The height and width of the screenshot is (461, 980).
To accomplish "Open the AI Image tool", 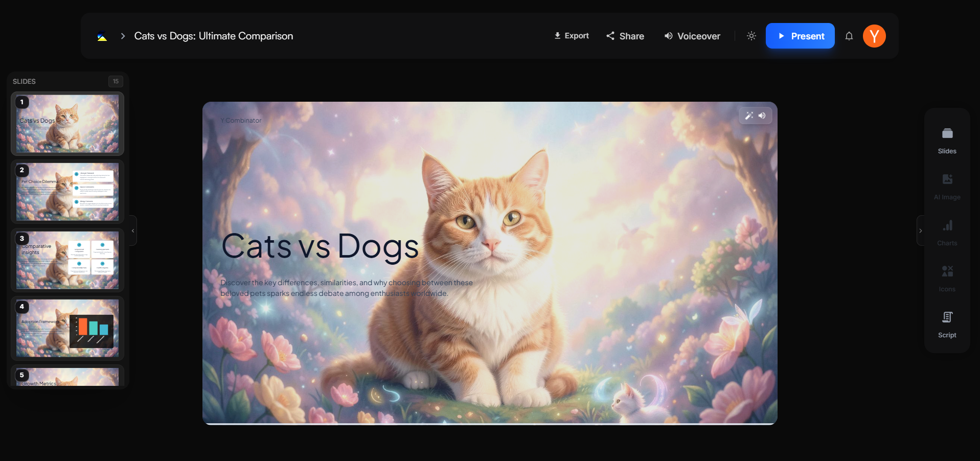I will click(947, 186).
